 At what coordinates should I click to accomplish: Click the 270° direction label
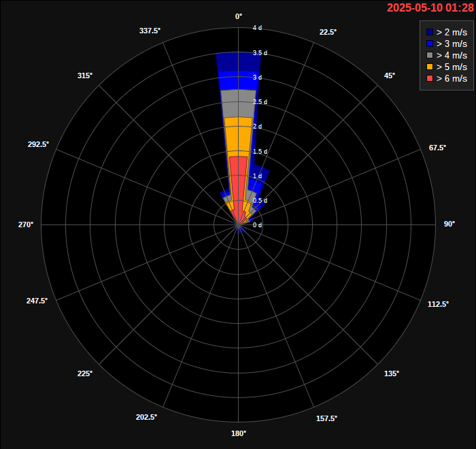[26, 224]
